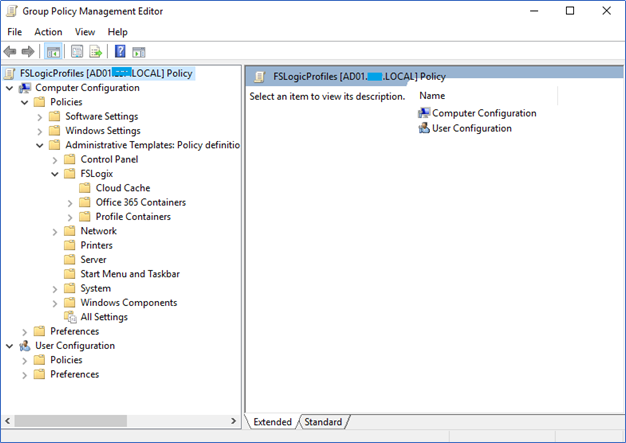Maximize the Group Policy Management Editor window
Viewport: 626px width, 443px height.
pyautogui.click(x=570, y=11)
